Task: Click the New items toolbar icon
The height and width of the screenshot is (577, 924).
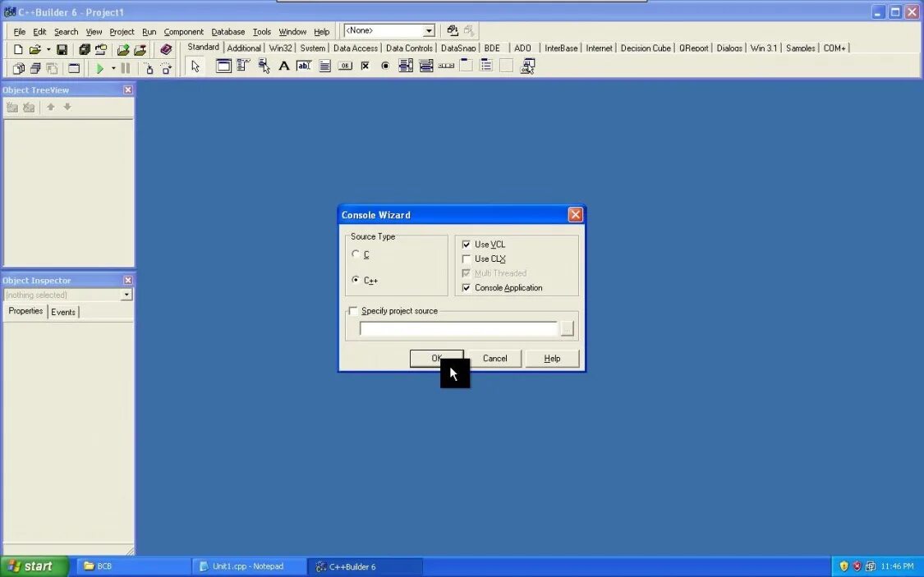Action: tap(18, 49)
